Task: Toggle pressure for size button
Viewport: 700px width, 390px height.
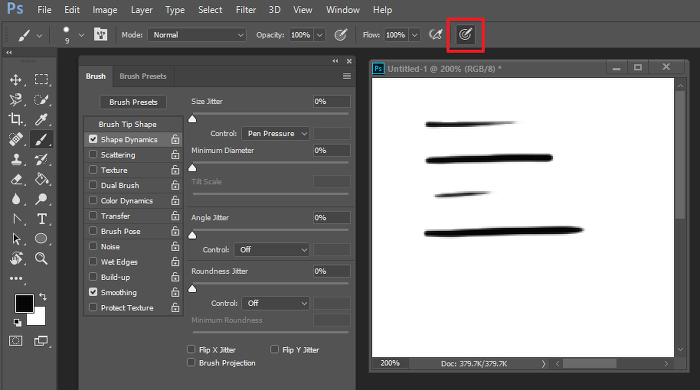Action: [x=465, y=34]
